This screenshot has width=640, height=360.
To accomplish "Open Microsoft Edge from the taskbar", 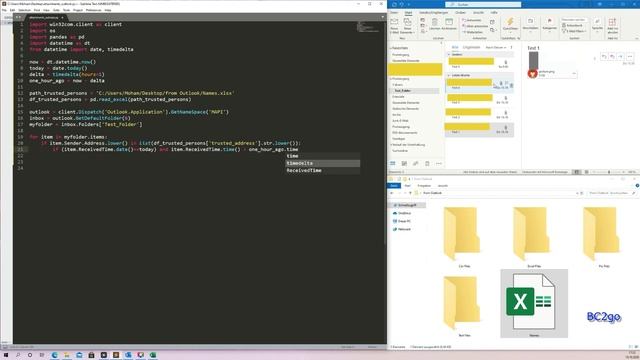I will (x=55, y=355).
